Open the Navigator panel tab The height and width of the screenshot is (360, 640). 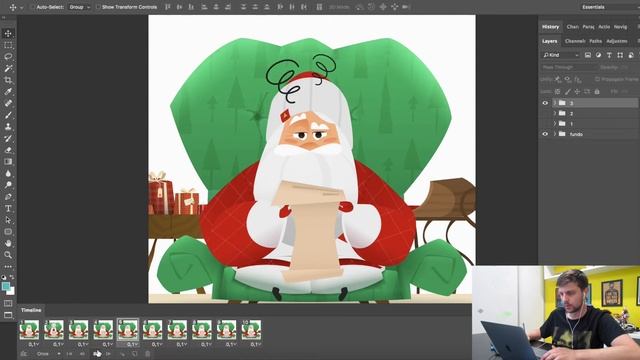pyautogui.click(x=620, y=27)
